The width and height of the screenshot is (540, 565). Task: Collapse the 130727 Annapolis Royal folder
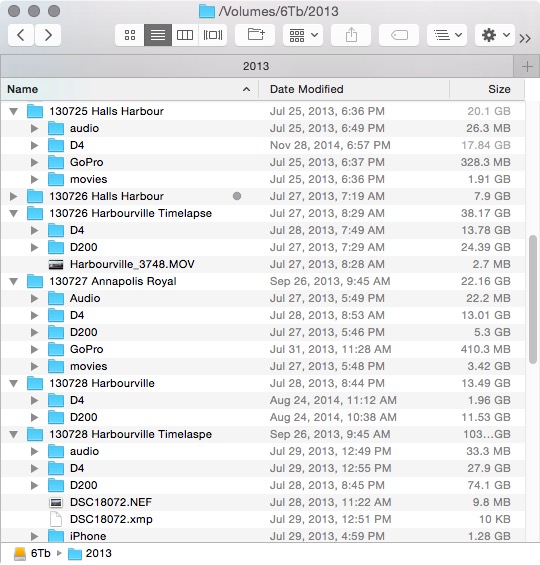point(14,281)
